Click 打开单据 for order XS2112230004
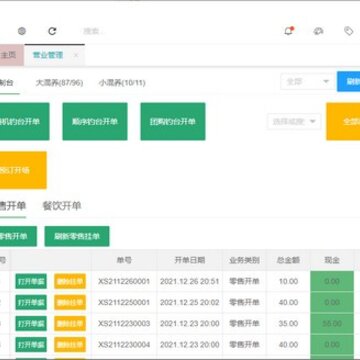 tap(31, 344)
